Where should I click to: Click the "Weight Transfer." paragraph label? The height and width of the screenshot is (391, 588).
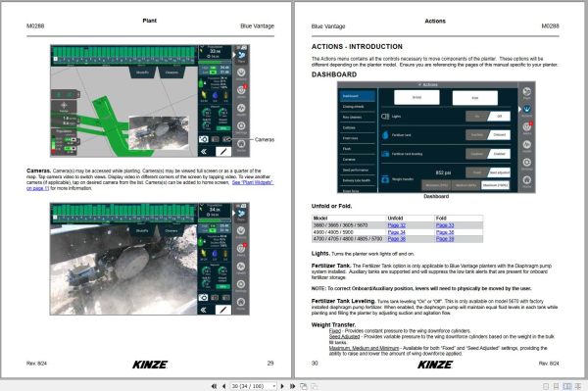click(333, 324)
